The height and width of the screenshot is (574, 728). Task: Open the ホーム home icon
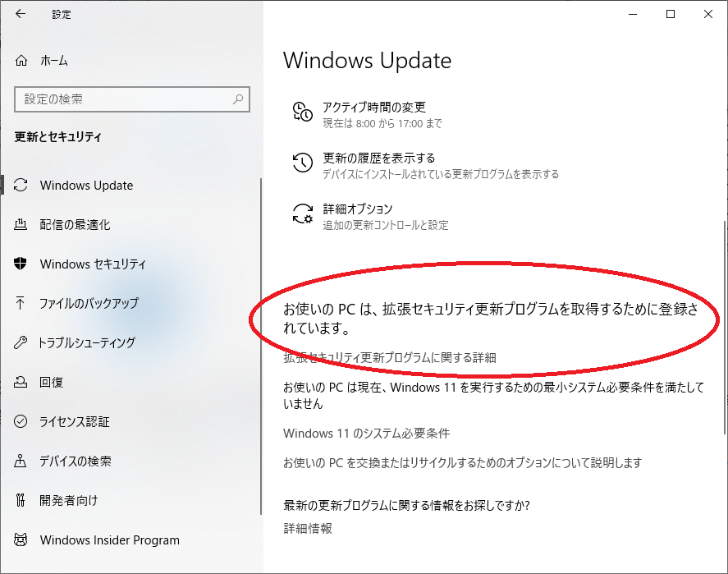tap(21, 61)
